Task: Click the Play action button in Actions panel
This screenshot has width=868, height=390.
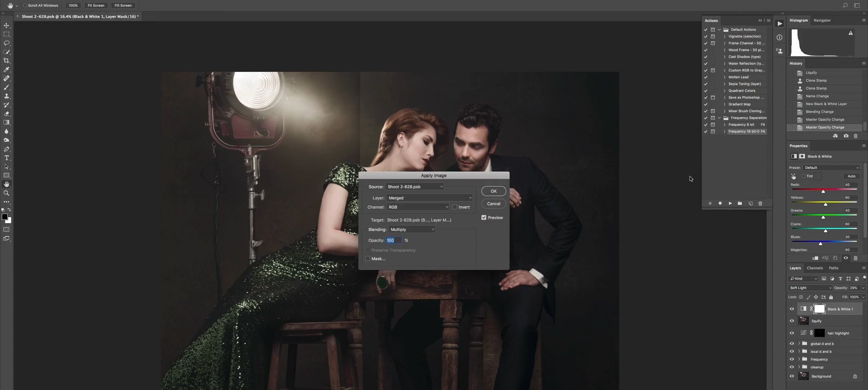Action: 730,204
